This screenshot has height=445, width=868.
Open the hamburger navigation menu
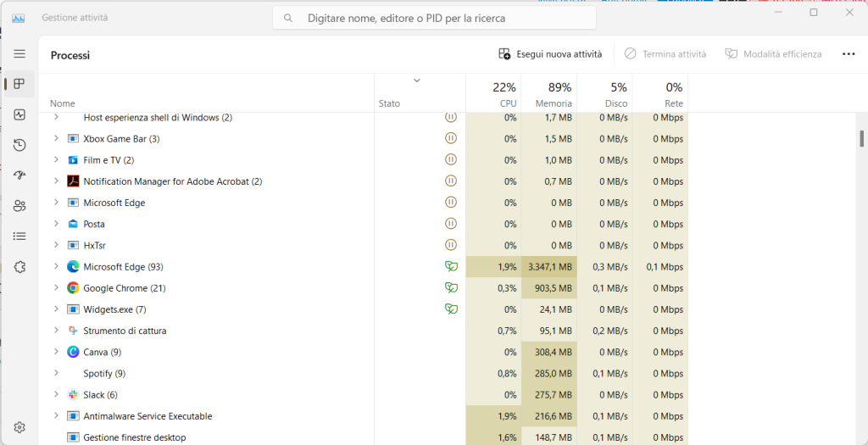click(x=19, y=53)
